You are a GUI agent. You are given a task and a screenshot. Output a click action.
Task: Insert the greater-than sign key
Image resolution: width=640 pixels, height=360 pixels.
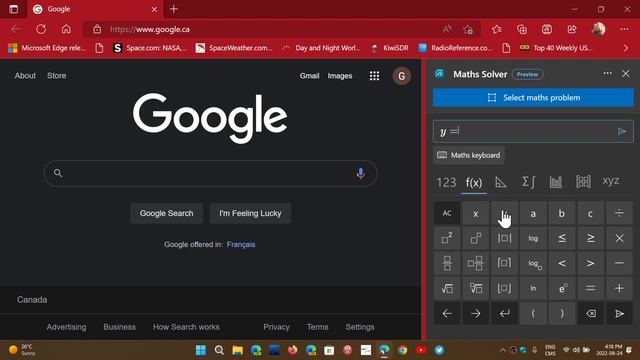(590, 263)
